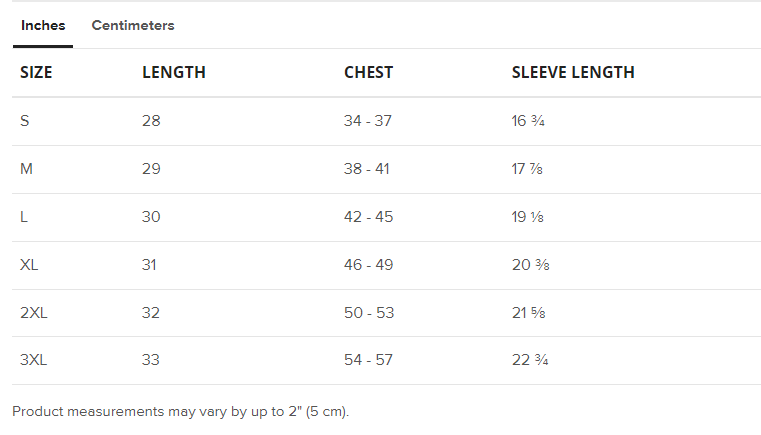Click the product measurements disclaimer text
This screenshot has width=761, height=435.
pos(180,411)
